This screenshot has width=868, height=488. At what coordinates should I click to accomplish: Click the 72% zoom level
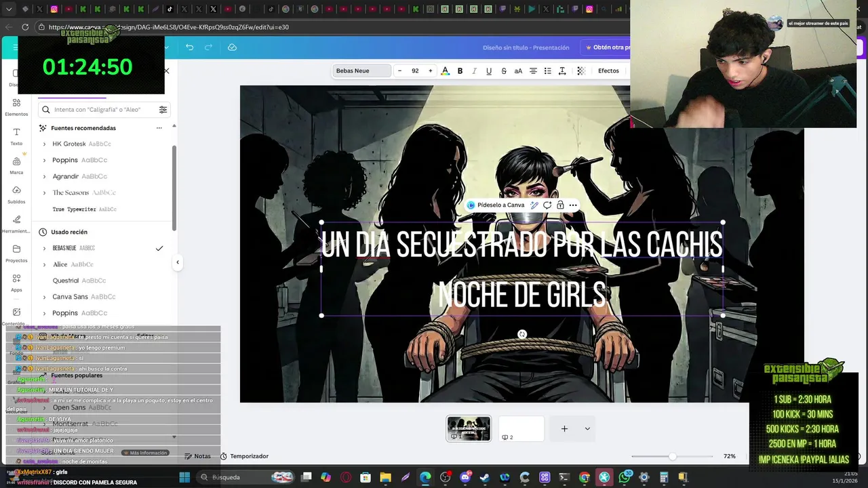729,456
